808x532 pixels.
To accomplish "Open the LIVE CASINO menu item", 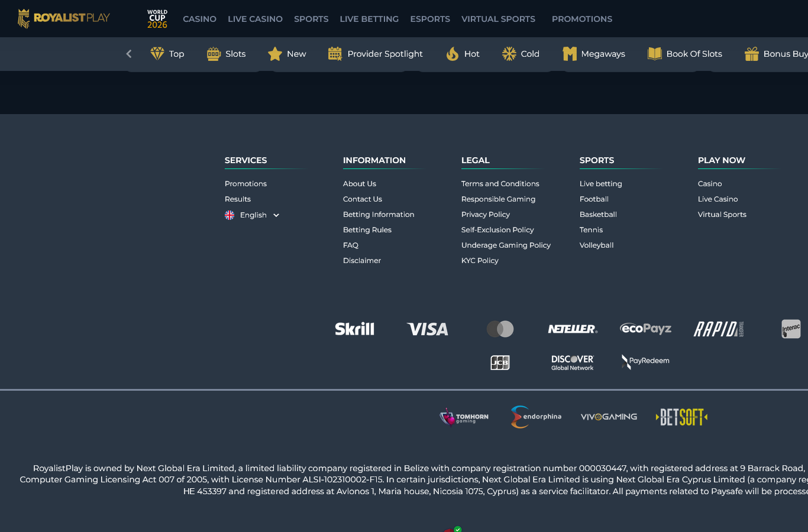I will tap(256, 19).
